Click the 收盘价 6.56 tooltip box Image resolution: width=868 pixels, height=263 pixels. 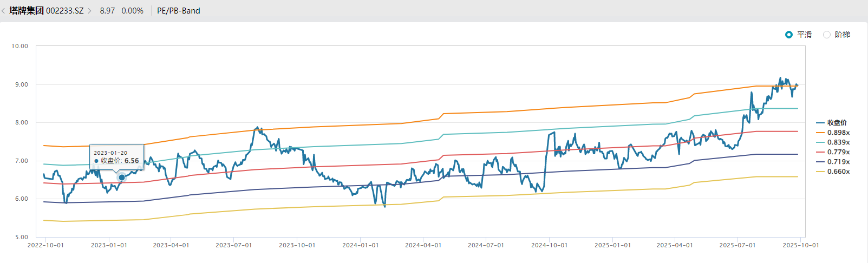click(x=116, y=157)
